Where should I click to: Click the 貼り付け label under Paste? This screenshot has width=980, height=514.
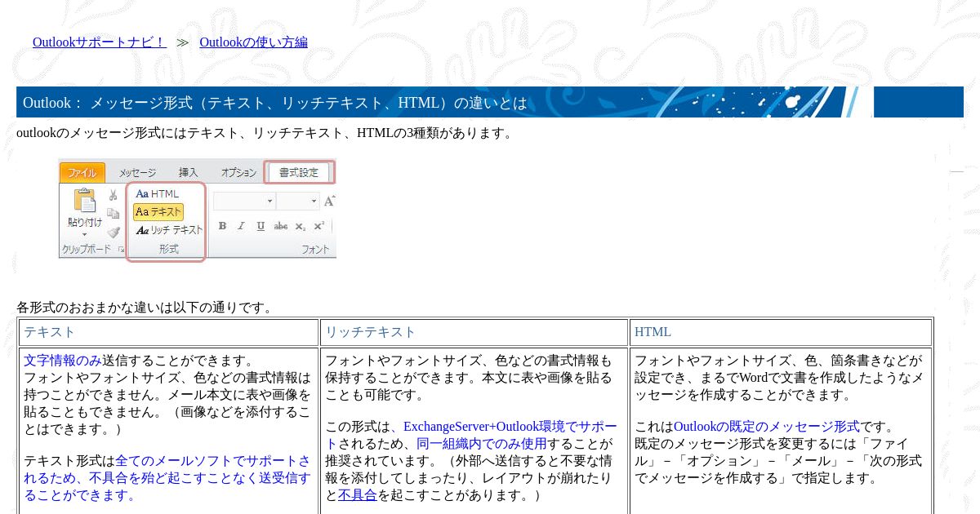(85, 222)
